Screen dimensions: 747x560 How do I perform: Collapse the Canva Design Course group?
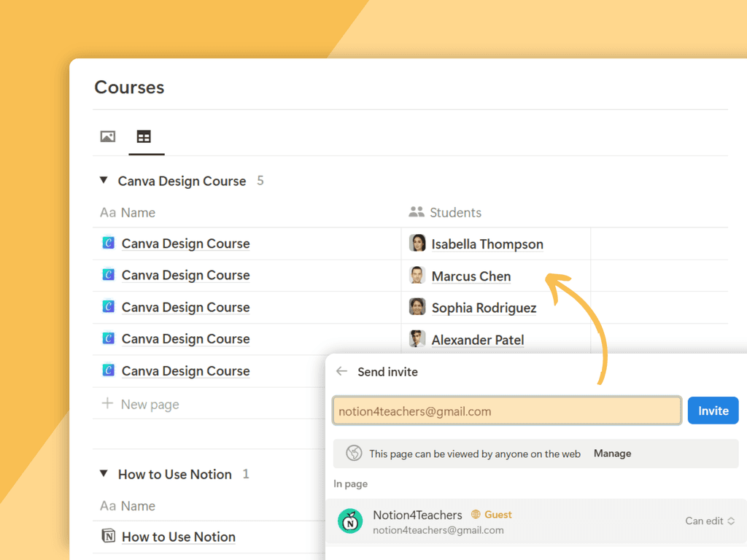pyautogui.click(x=103, y=181)
